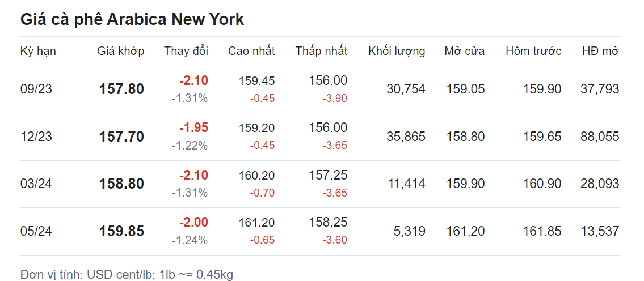The image size is (644, 281).
Task: Click the -1.95 change value
Action: 193,127
